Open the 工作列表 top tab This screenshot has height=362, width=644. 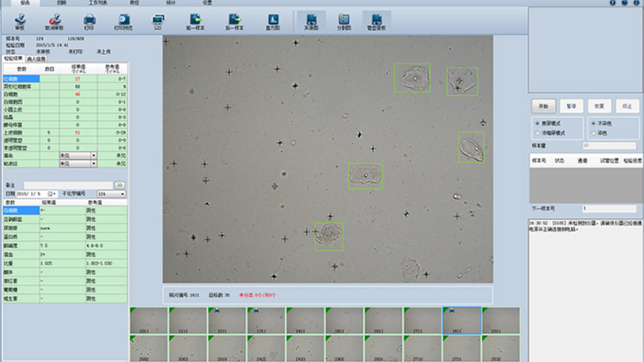point(98,3)
